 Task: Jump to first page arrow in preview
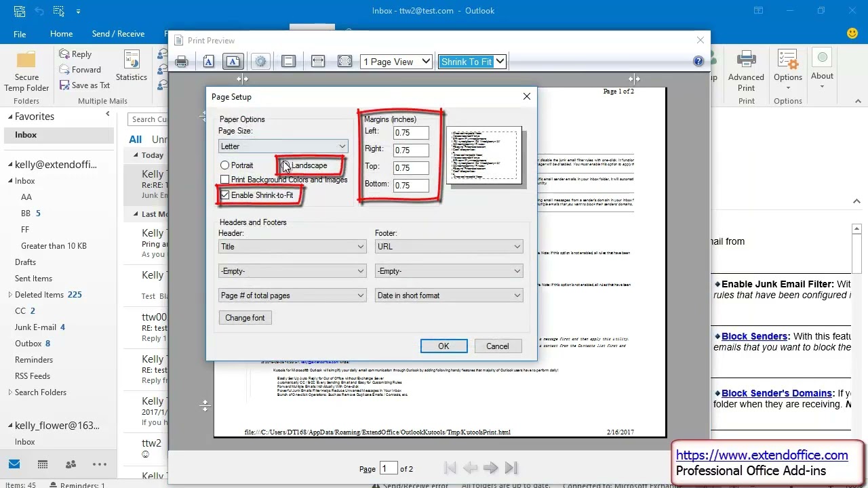click(449, 468)
